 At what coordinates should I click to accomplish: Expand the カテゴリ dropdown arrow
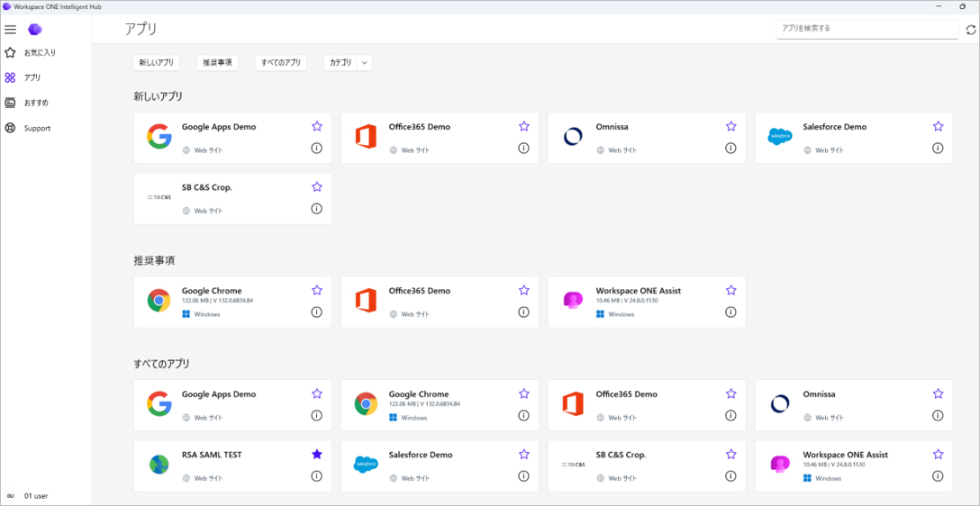tap(365, 62)
